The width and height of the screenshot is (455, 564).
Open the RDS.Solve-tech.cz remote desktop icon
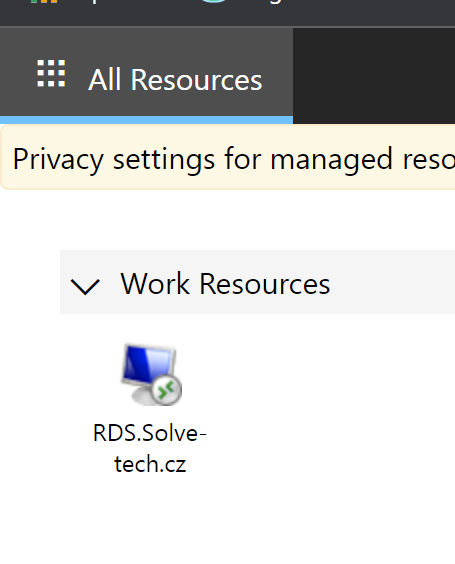click(151, 375)
